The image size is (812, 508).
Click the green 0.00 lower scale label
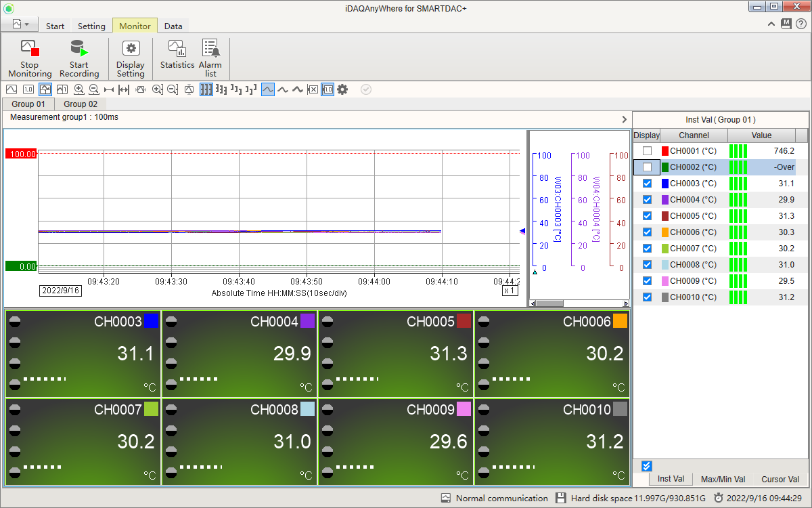click(21, 266)
